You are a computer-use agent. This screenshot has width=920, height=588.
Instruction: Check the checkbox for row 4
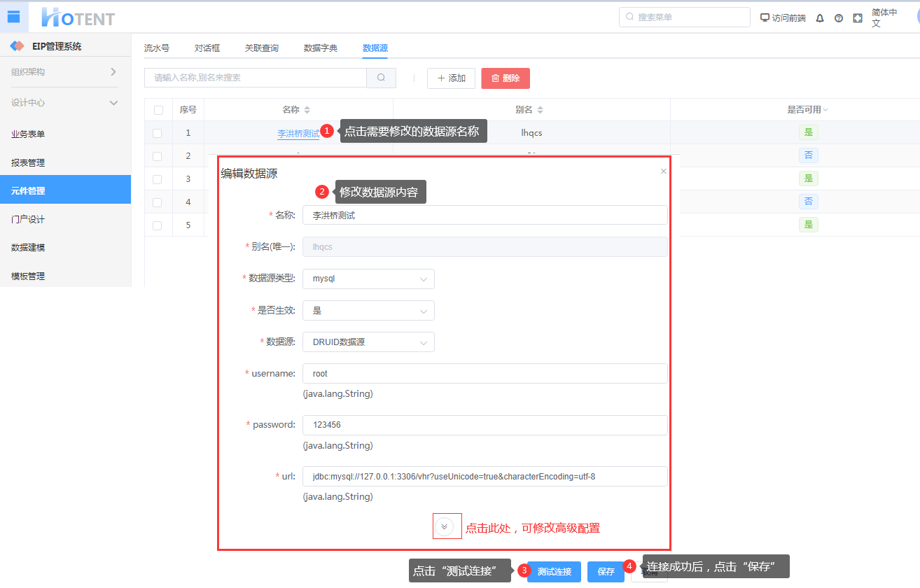157,202
